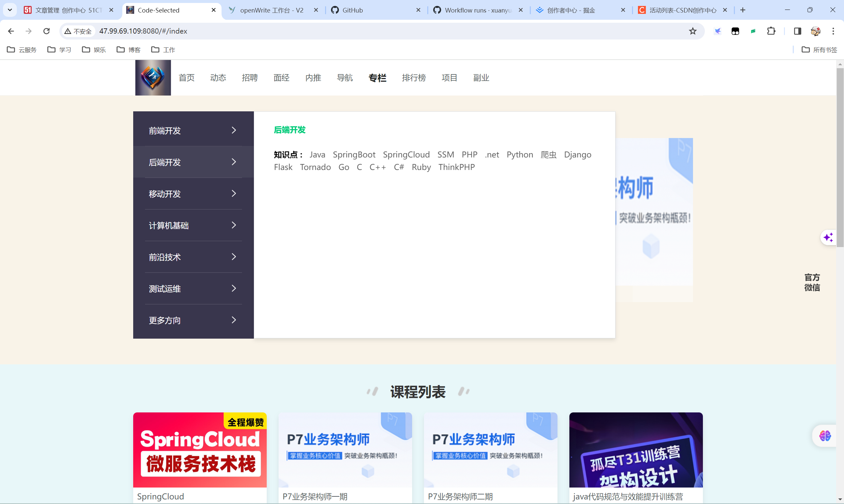The width and height of the screenshot is (844, 504).
Task: Click the browser profile avatar
Action: 815,31
